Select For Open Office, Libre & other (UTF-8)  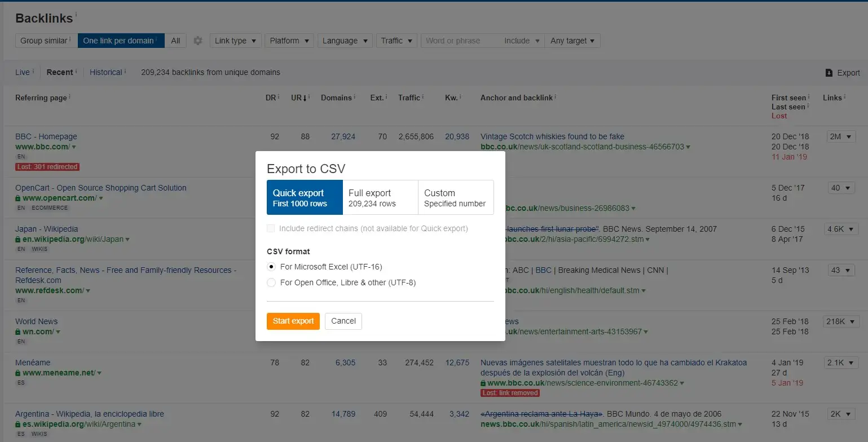[271, 282]
